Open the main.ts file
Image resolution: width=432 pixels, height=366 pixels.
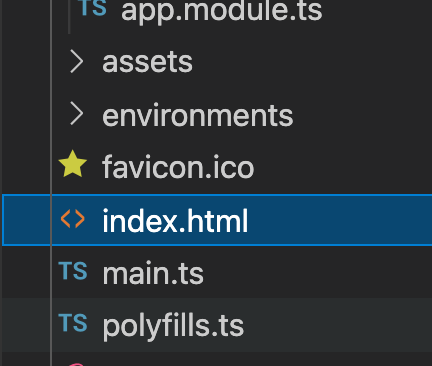[153, 273]
